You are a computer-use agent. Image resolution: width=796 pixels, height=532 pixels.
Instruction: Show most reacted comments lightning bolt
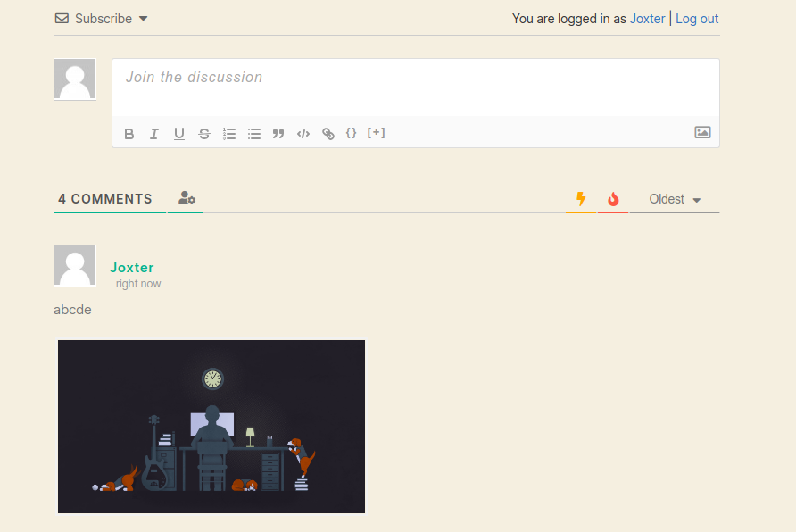(x=581, y=198)
